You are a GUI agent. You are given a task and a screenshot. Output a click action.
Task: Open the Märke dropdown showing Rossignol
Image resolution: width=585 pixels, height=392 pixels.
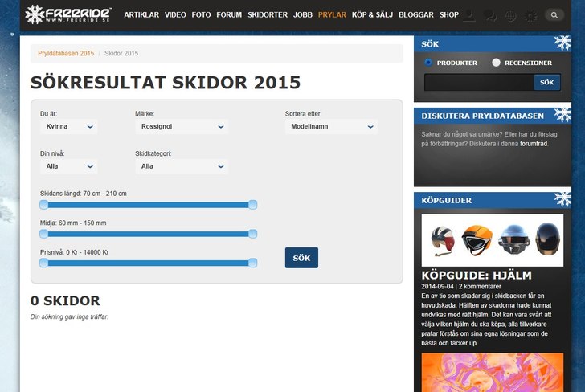(x=181, y=126)
